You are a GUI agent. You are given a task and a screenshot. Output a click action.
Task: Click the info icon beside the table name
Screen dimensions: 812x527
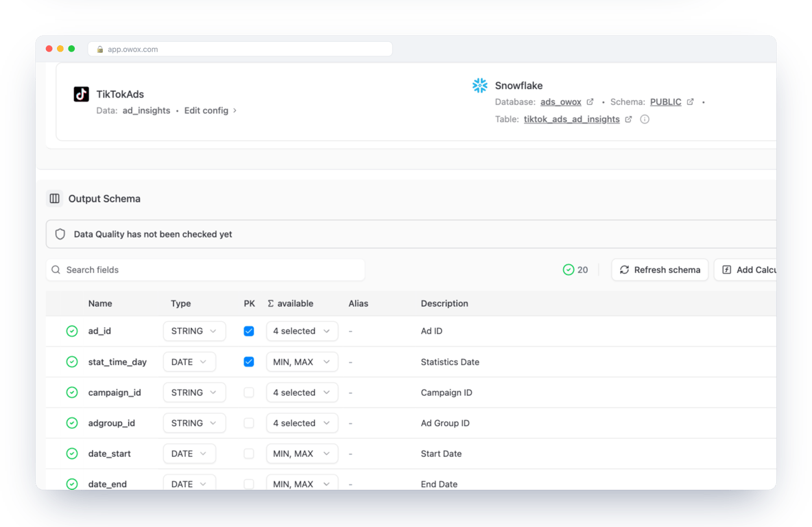click(645, 119)
